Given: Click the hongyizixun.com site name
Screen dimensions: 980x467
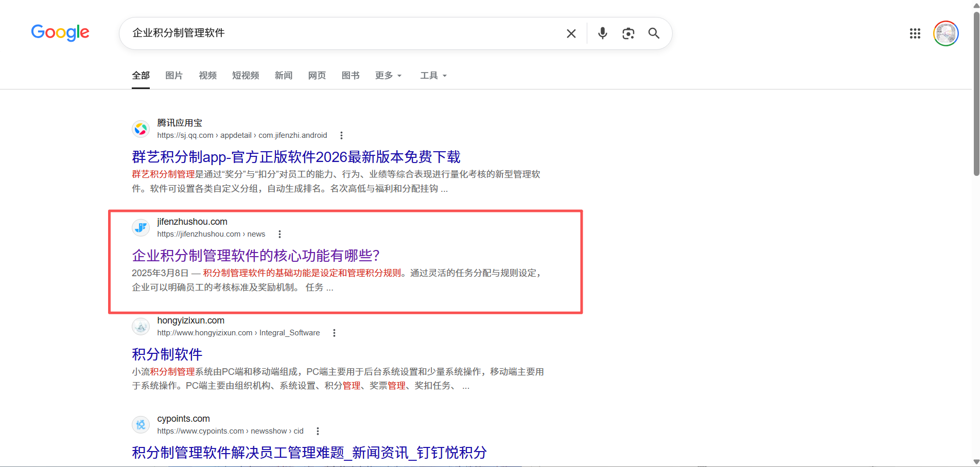Looking at the screenshot, I should [190, 320].
